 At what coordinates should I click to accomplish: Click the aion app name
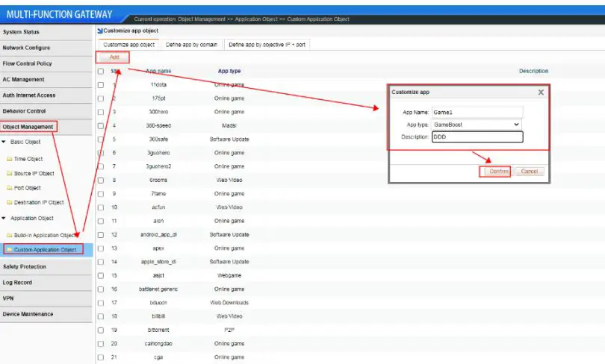(x=158, y=221)
